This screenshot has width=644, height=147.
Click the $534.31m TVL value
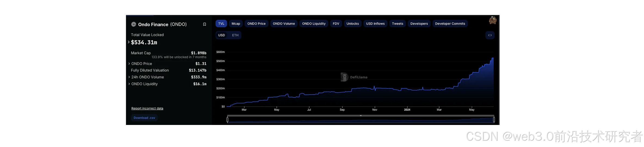click(144, 42)
